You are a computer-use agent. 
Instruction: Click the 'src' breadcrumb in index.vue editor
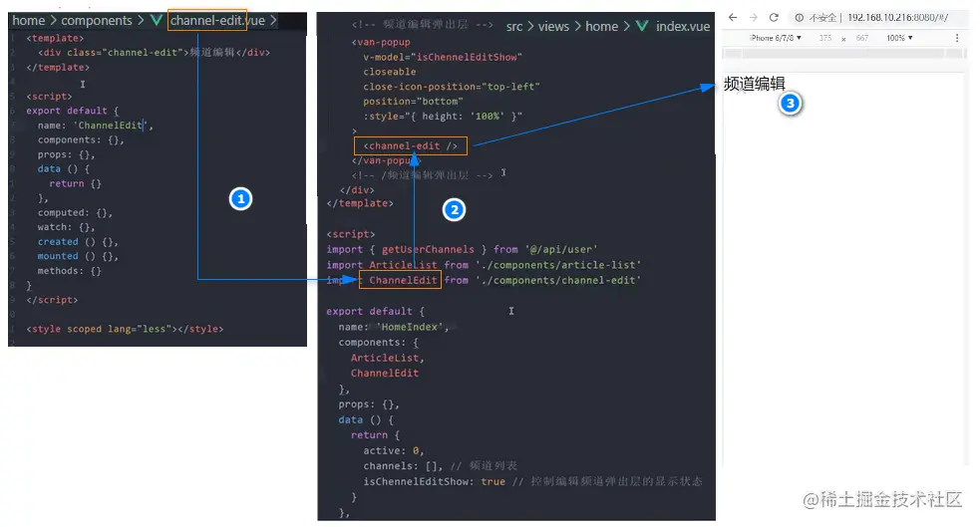(x=514, y=26)
